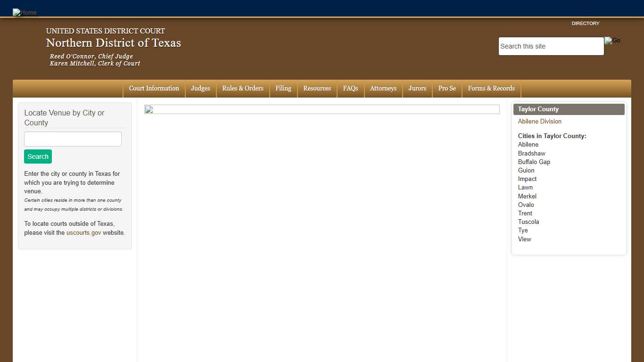Image resolution: width=644 pixels, height=362 pixels.
Task: Click the Go search icon
Action: 612,41
